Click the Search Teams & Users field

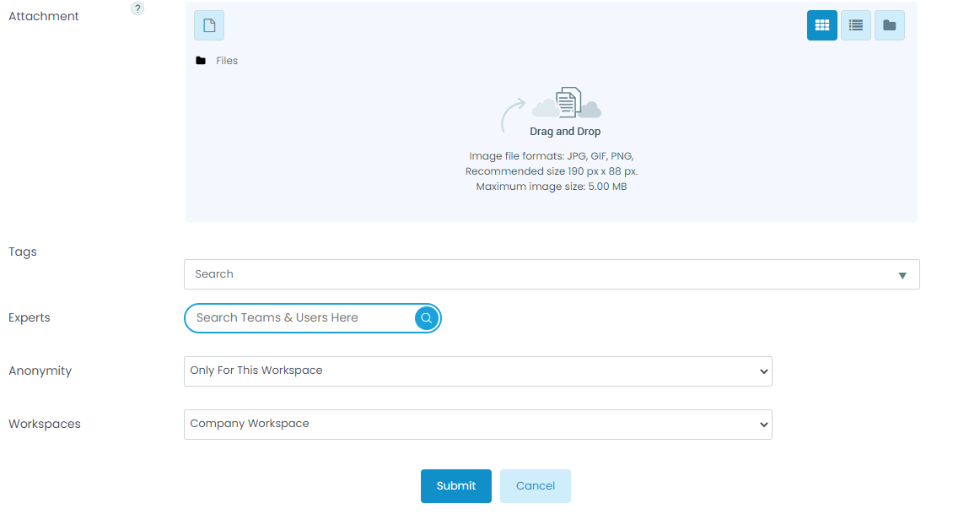[x=299, y=318]
